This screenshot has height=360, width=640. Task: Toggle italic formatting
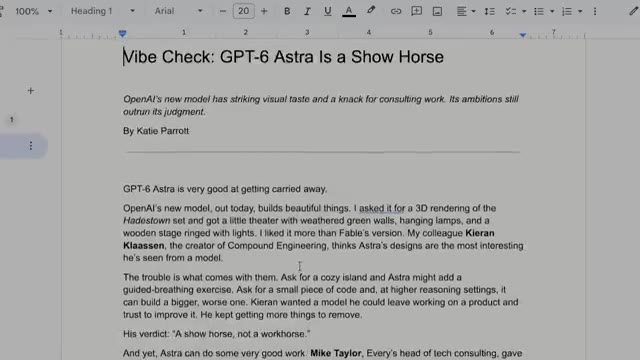point(307,11)
